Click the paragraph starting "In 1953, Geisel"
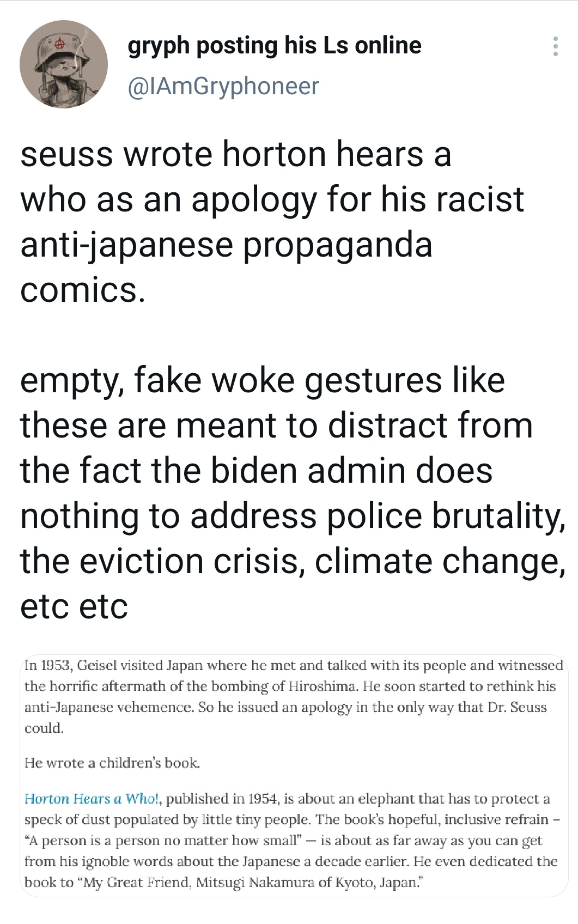Viewport: 578px width, 924px height. [x=293, y=696]
